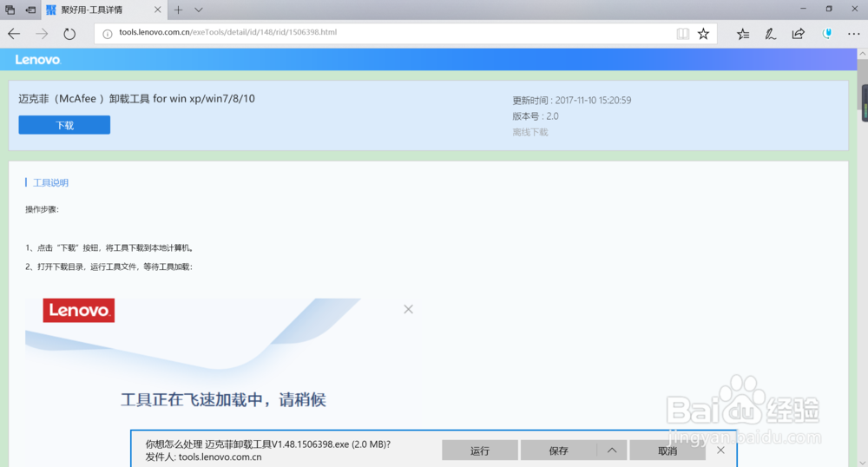Click the 版本号 : 2.0 text
Image resolution: width=868 pixels, height=467 pixels.
tap(536, 116)
